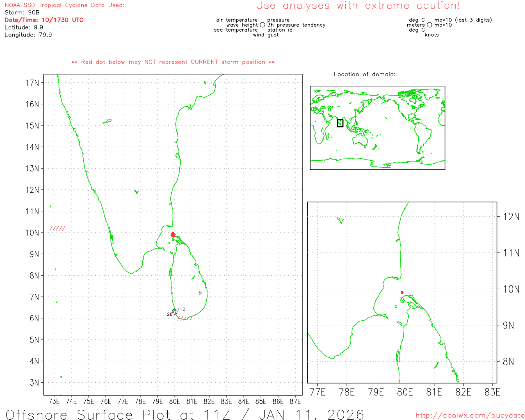
Task: Click the 'Use analyses with extreme caution!' heading
Action: pos(358,6)
